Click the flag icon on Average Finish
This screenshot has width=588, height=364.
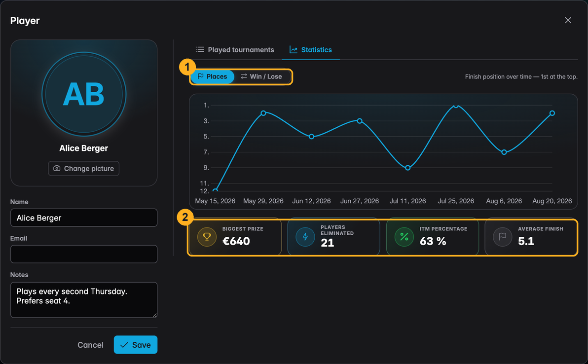(x=503, y=237)
